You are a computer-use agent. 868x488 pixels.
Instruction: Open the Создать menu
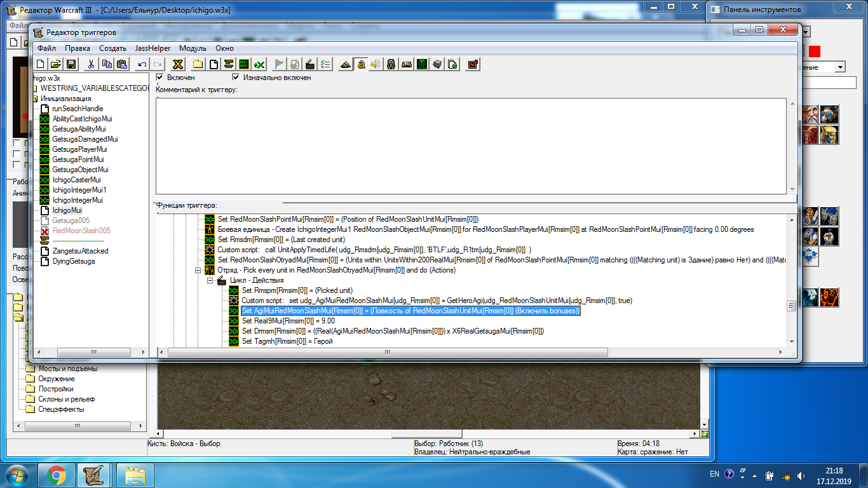[x=113, y=48]
